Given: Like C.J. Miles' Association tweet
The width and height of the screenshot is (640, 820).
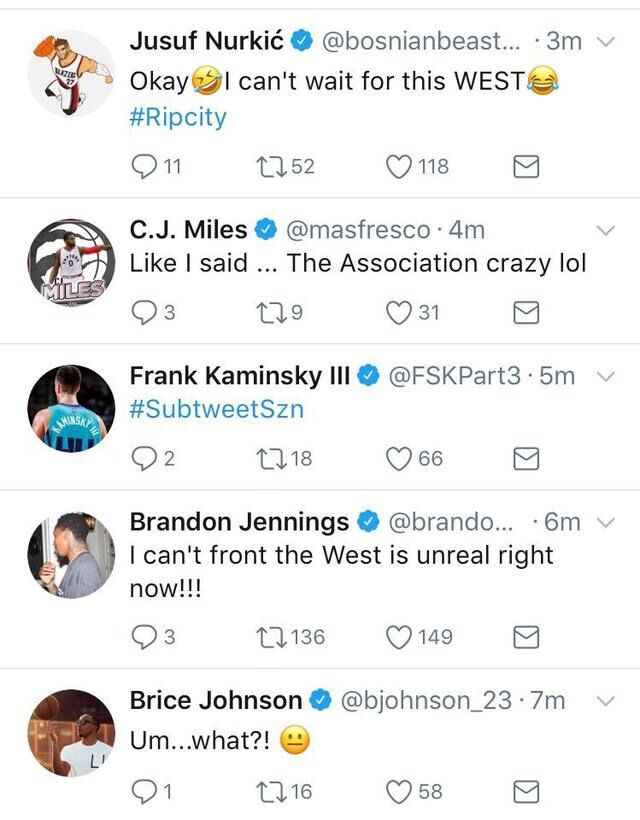Looking at the screenshot, I should 400,313.
